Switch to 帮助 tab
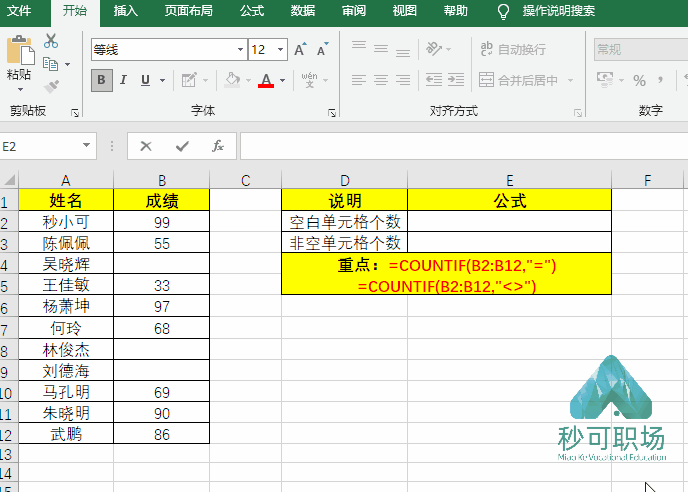The width and height of the screenshot is (688, 492). pyautogui.click(x=455, y=11)
